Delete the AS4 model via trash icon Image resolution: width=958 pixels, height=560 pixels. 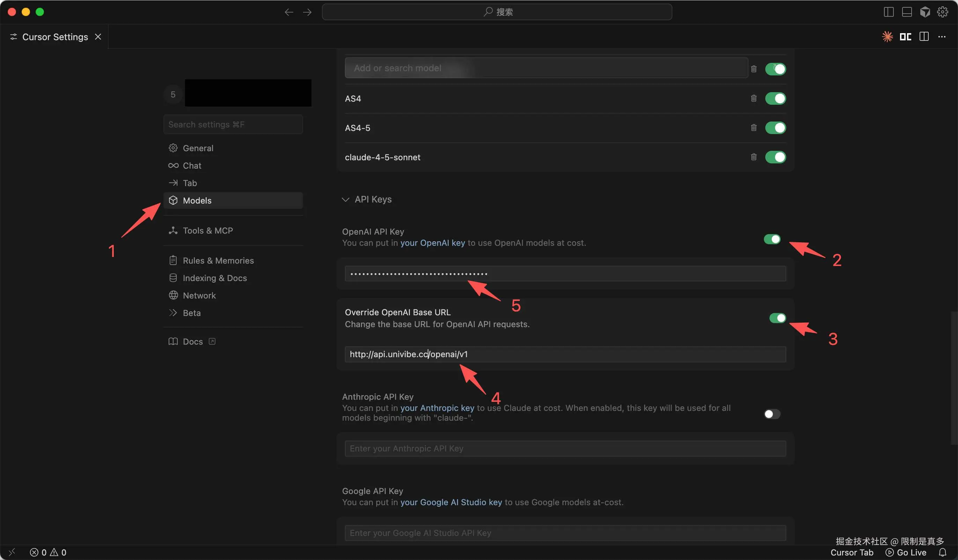[x=754, y=98]
